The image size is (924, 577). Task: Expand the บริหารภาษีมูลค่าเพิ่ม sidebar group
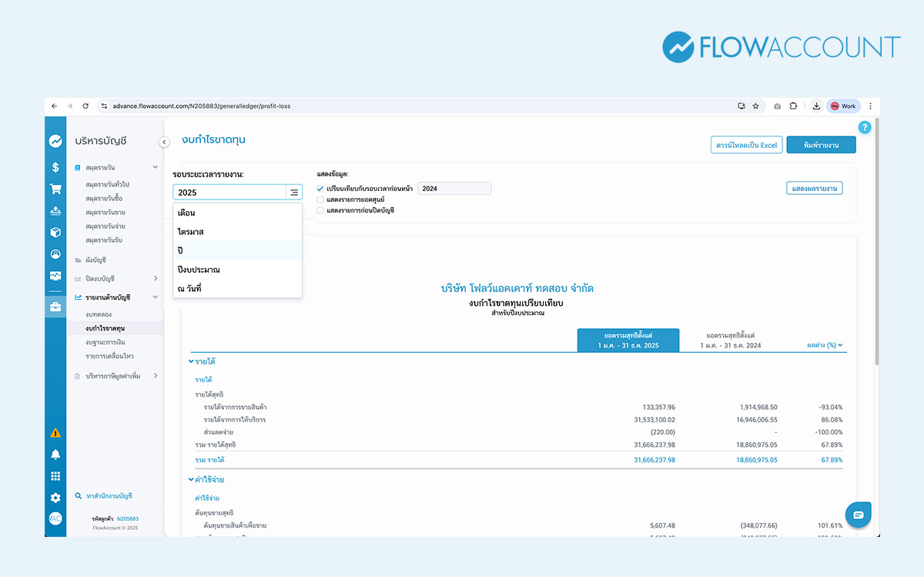(x=156, y=376)
